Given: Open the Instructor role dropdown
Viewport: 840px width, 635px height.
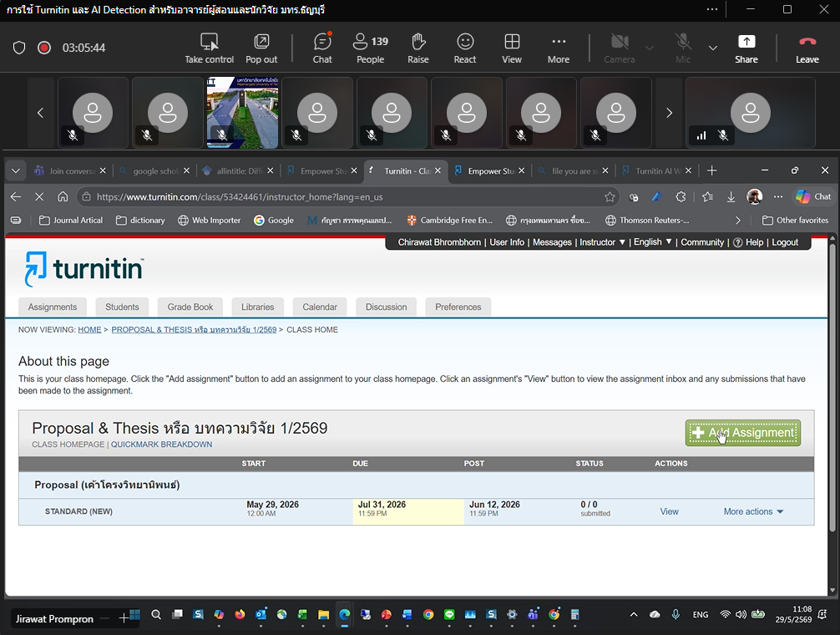Looking at the screenshot, I should click(602, 242).
